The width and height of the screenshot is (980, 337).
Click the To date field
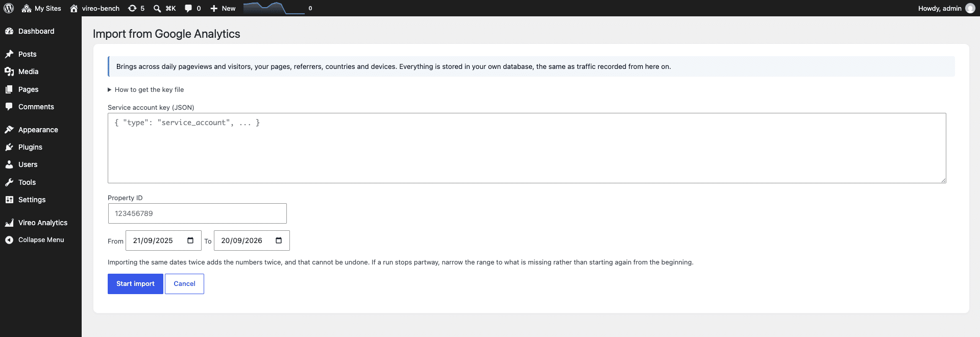[x=252, y=240]
